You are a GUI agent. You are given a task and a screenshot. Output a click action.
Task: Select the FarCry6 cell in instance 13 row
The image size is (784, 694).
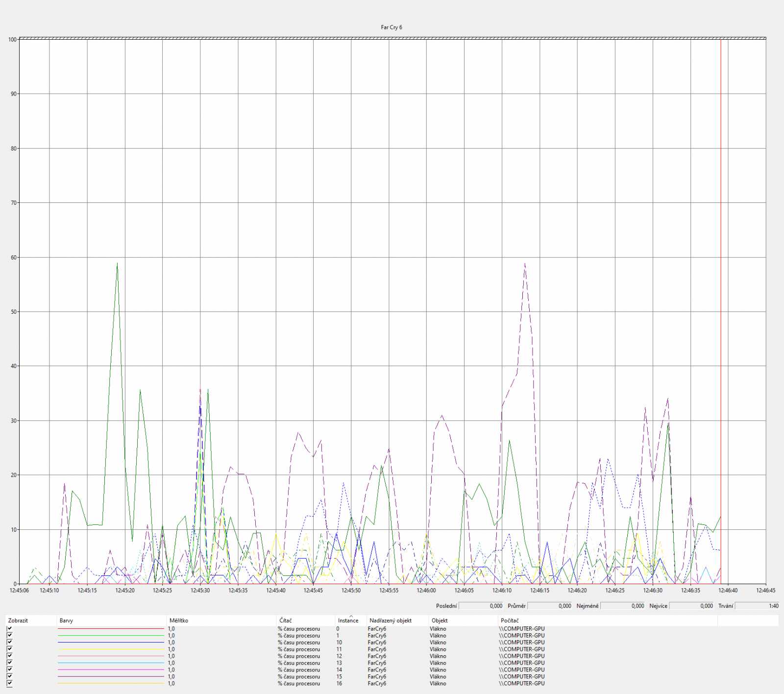pyautogui.click(x=377, y=663)
